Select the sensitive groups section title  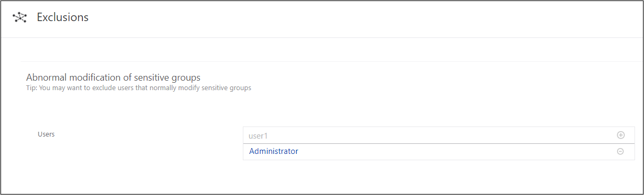click(x=113, y=77)
